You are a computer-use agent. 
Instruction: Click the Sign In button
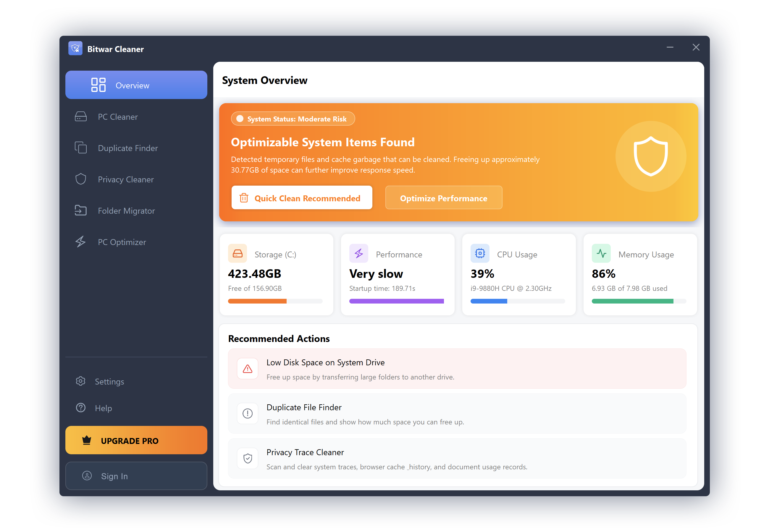point(136,476)
